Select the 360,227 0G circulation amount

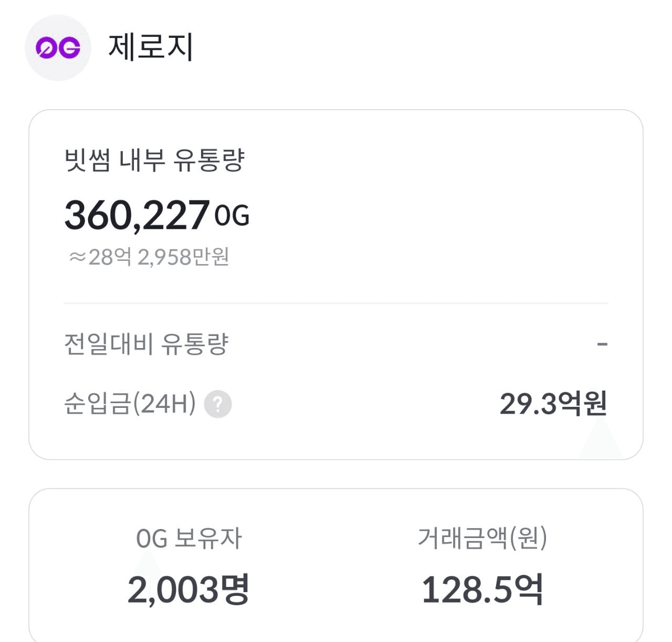pos(156,215)
